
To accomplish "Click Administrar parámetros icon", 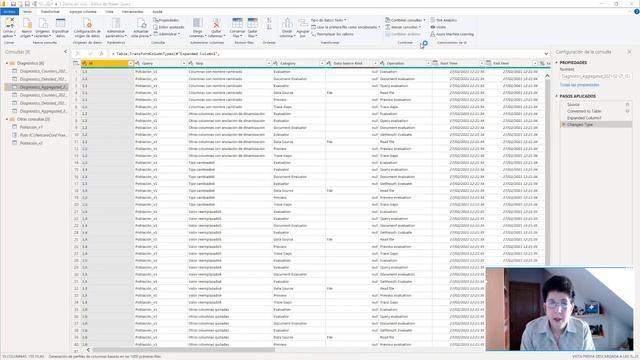I will pos(116,23).
